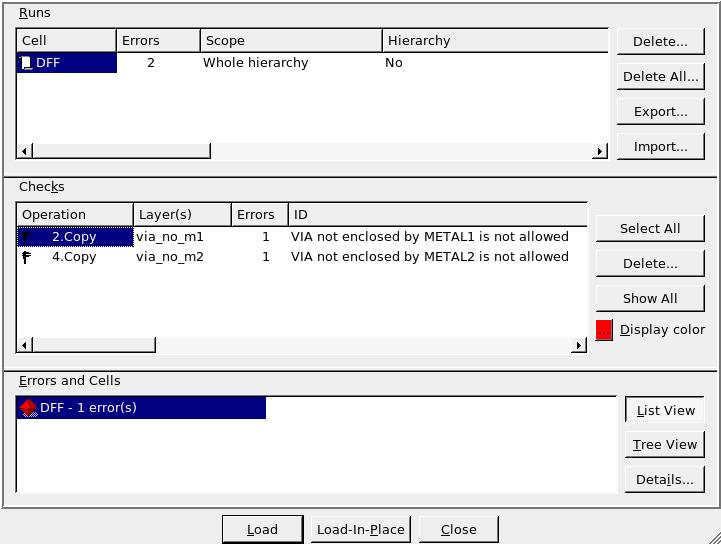
Task: Open error Details... dialog
Action: pos(665,480)
